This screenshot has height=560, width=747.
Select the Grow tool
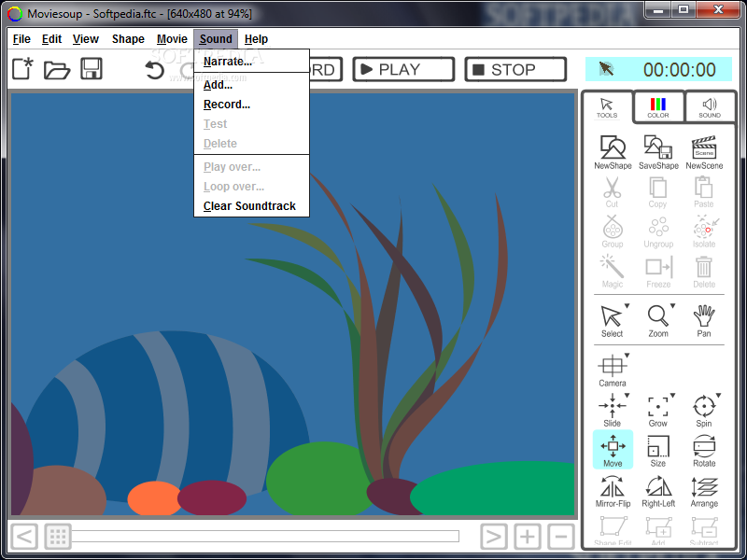pos(658,410)
